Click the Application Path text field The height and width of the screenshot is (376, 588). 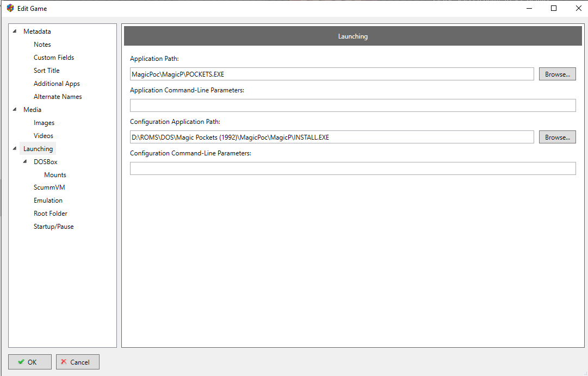(x=332, y=74)
